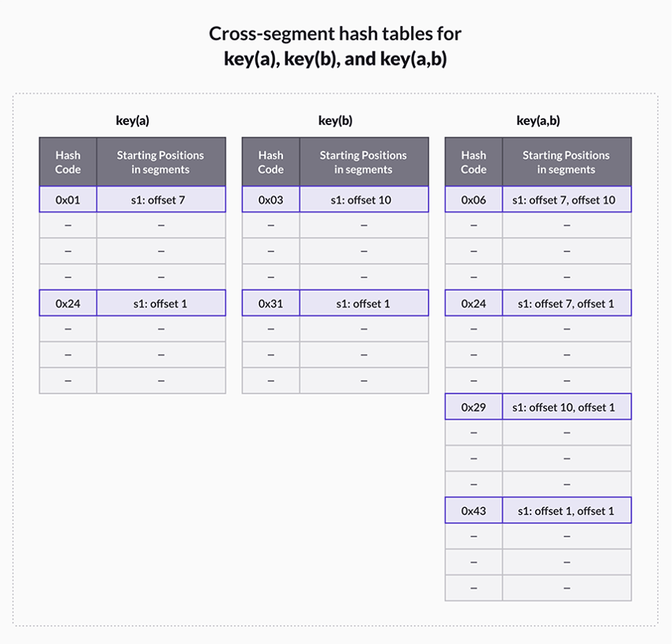The width and height of the screenshot is (672, 644).
Task: Select the 's1: offset 10' cell in key(b)
Action: [x=364, y=200]
